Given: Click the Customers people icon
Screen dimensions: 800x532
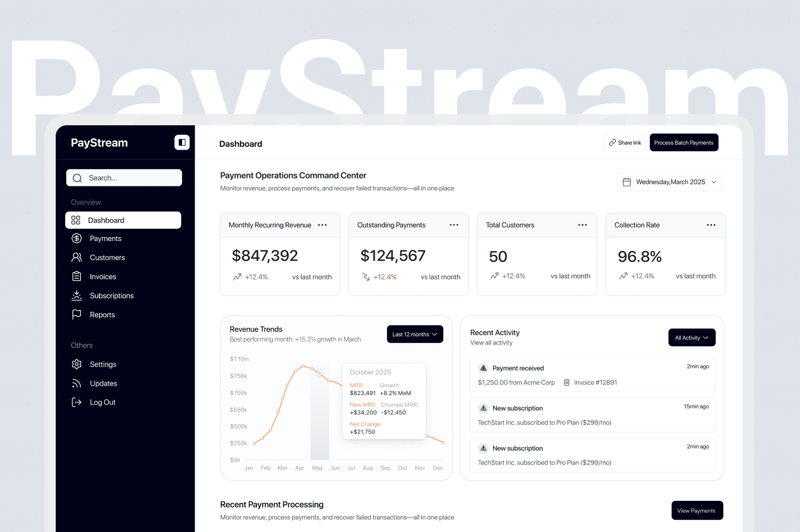Looking at the screenshot, I should tap(77, 257).
